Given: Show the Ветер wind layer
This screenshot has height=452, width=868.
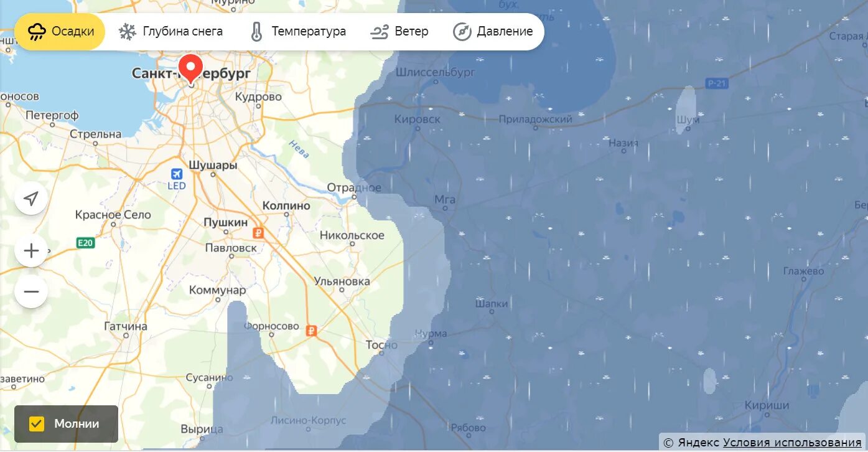Looking at the screenshot, I should pyautogui.click(x=399, y=32).
